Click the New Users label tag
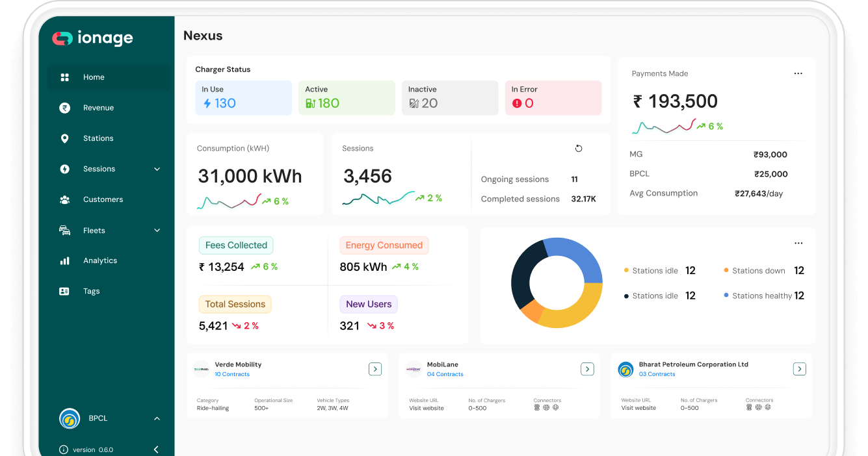Image resolution: width=868 pixels, height=456 pixels. [369, 304]
